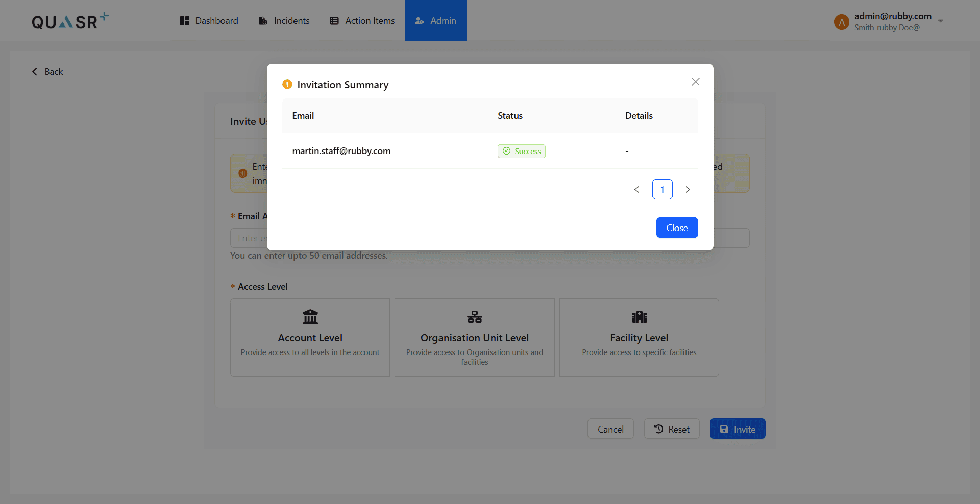Select page 1 in pagination
Screen dimensions: 980x504
click(662, 189)
